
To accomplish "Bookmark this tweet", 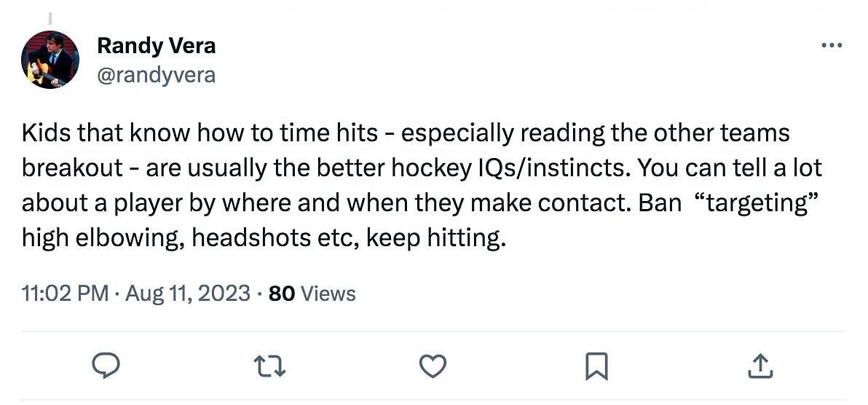I will tap(596, 365).
